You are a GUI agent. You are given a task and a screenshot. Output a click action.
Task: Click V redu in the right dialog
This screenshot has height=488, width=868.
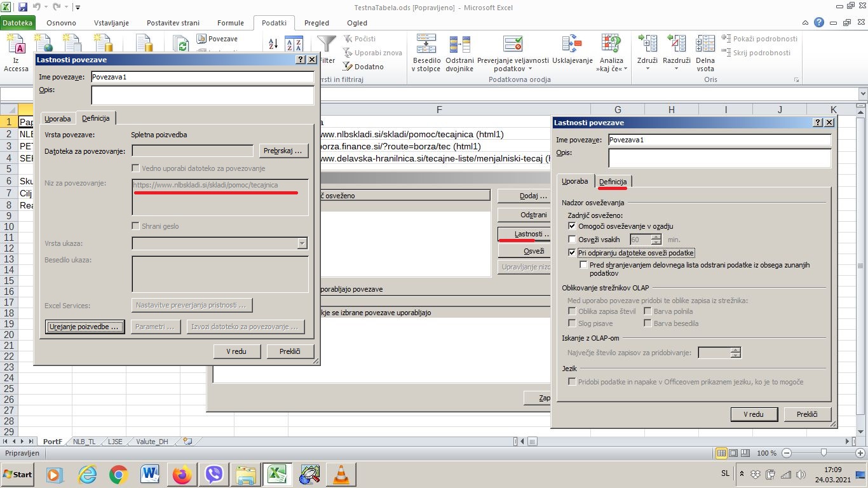(x=754, y=414)
